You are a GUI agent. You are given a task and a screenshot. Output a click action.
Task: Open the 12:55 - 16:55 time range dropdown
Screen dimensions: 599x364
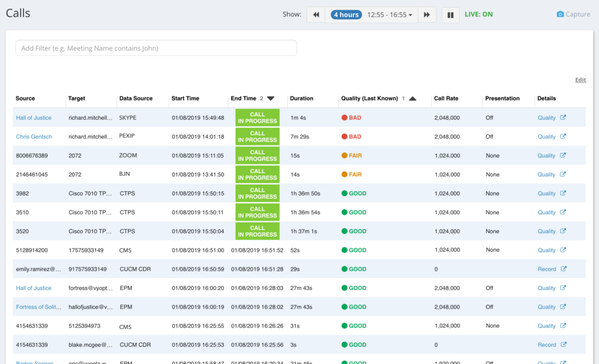click(390, 15)
